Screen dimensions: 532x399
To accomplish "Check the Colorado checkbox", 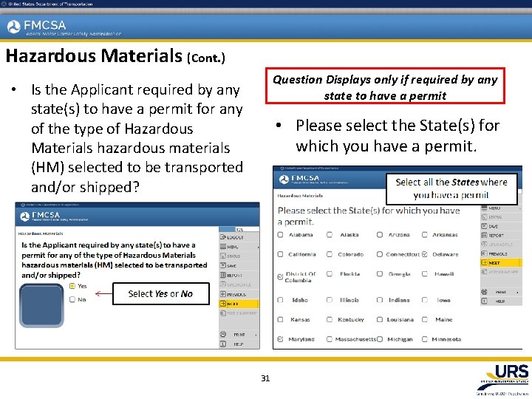I will tap(329, 254).
